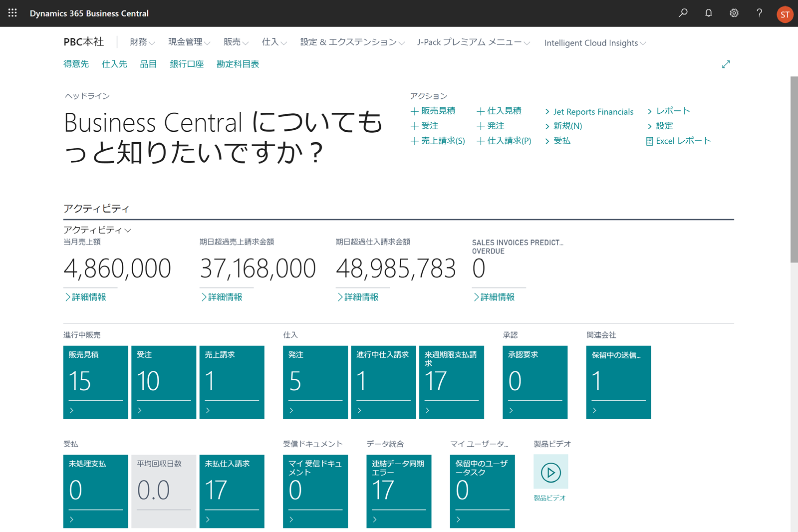Open the 保留中の送信 tile

(619, 382)
